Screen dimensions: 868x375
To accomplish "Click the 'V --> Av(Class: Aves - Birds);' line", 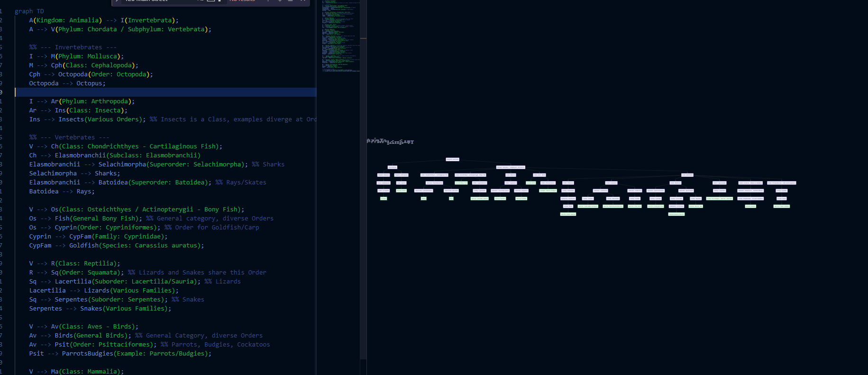I will coord(84,327).
